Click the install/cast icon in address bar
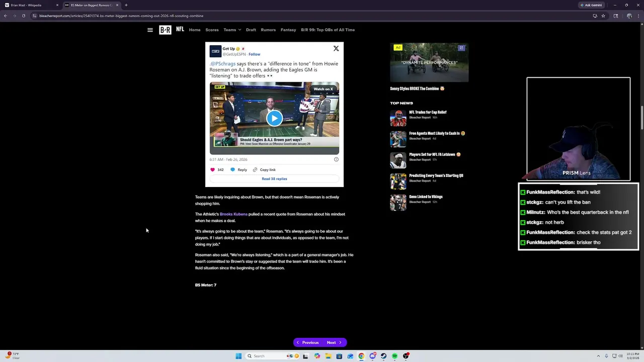The image size is (644, 362). [595, 16]
